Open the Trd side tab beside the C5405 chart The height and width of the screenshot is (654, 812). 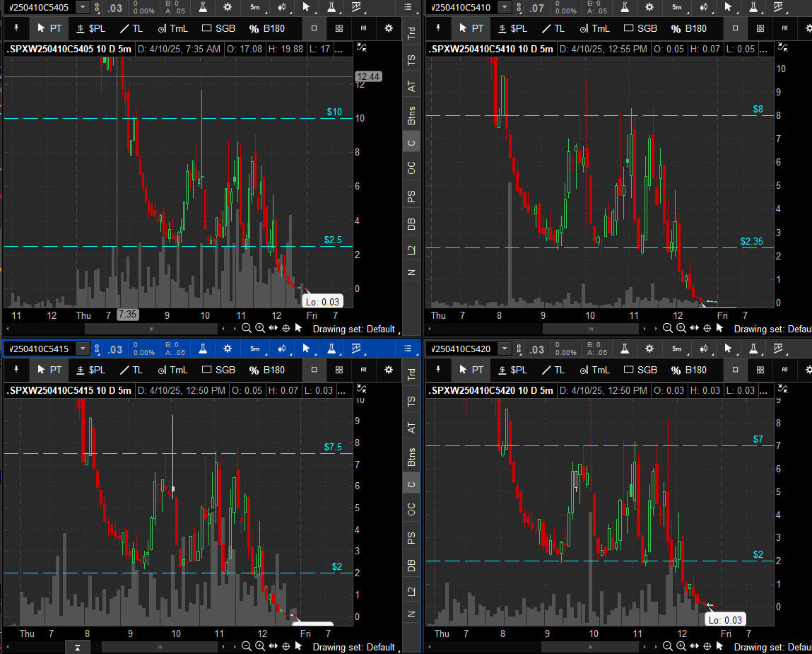(411, 35)
